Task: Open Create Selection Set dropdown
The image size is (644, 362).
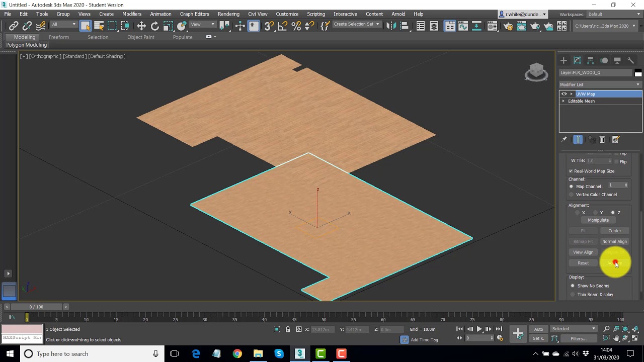Action: point(356,24)
